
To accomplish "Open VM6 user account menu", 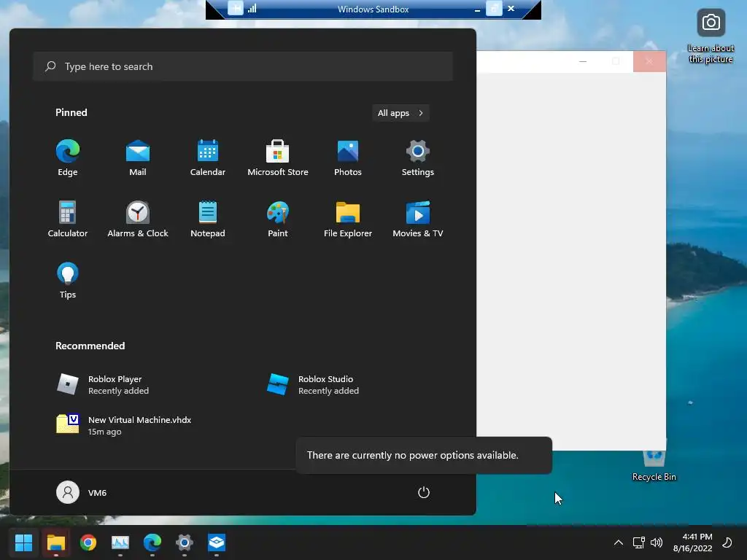I will click(x=82, y=492).
